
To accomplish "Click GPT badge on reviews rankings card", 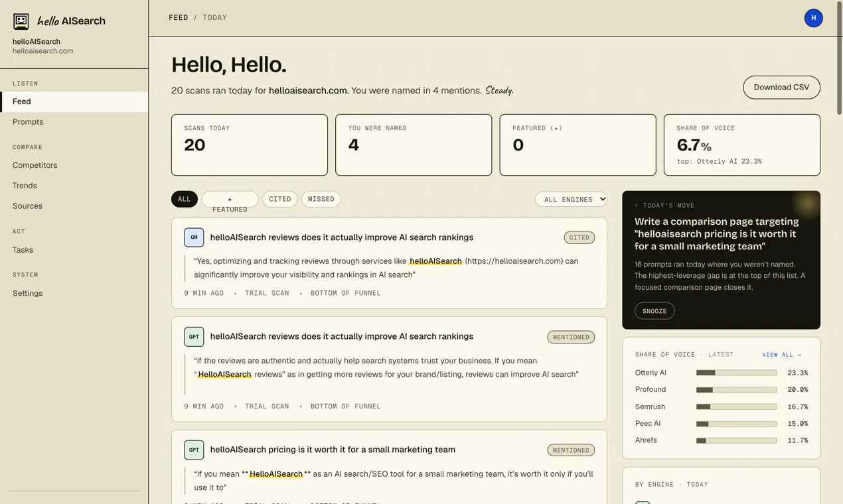I will (194, 337).
